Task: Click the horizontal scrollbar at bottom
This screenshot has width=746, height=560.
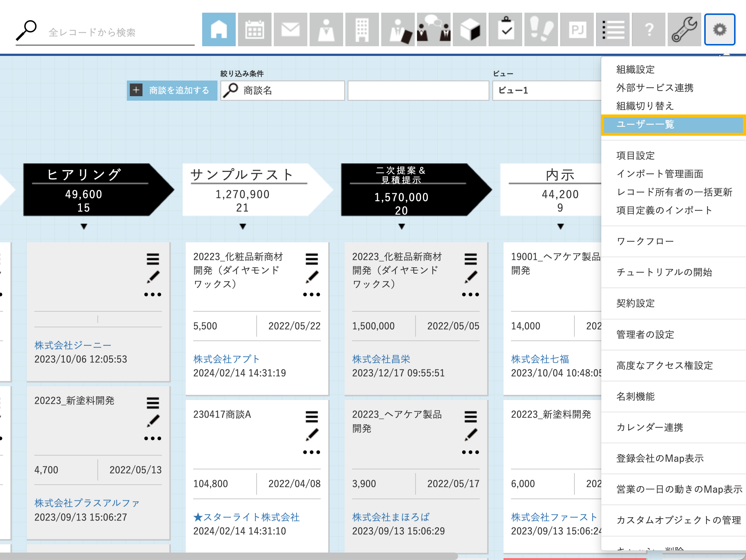Action: click(x=229, y=556)
